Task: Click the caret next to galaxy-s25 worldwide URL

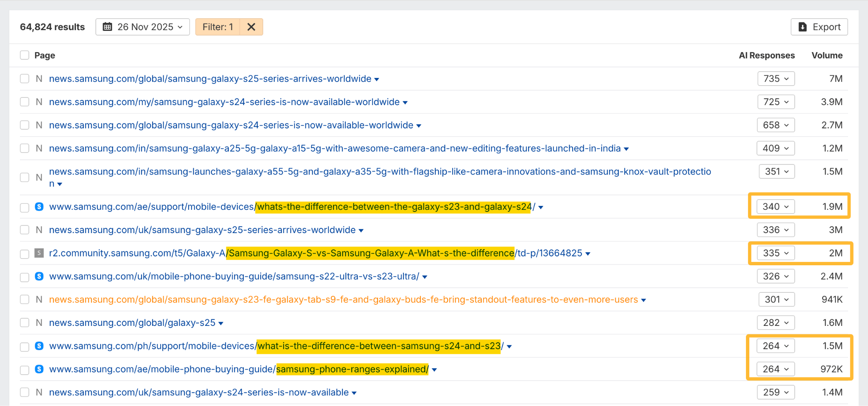Action: point(376,79)
